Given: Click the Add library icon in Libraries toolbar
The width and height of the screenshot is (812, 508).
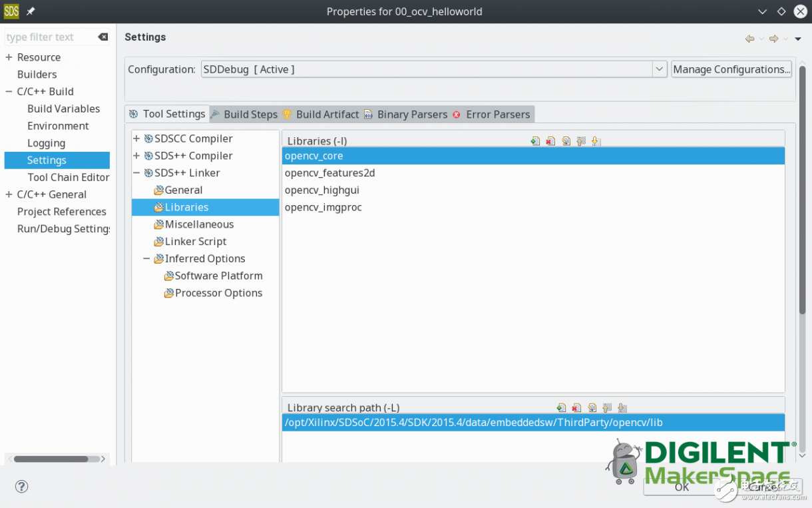Looking at the screenshot, I should [535, 141].
